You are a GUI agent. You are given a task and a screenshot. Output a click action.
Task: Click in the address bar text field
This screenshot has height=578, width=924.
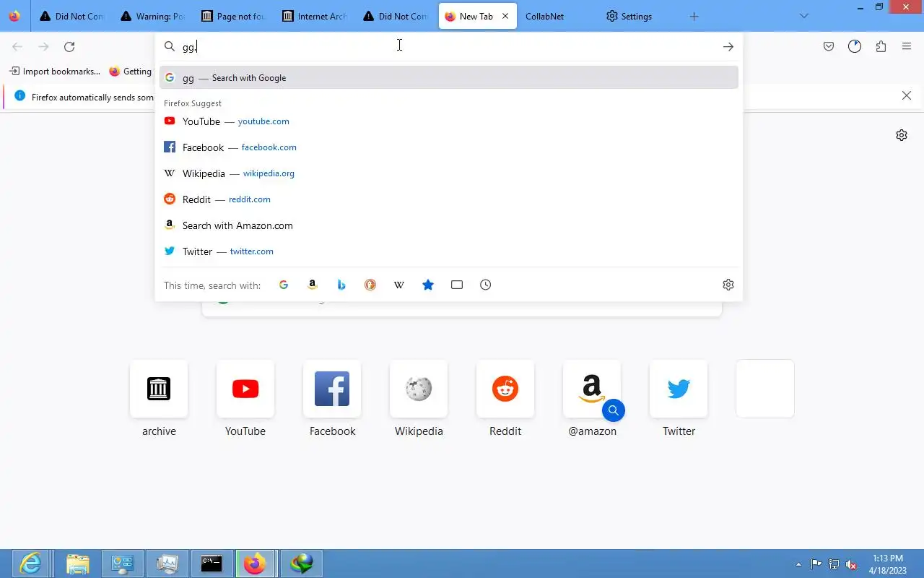[448, 47]
